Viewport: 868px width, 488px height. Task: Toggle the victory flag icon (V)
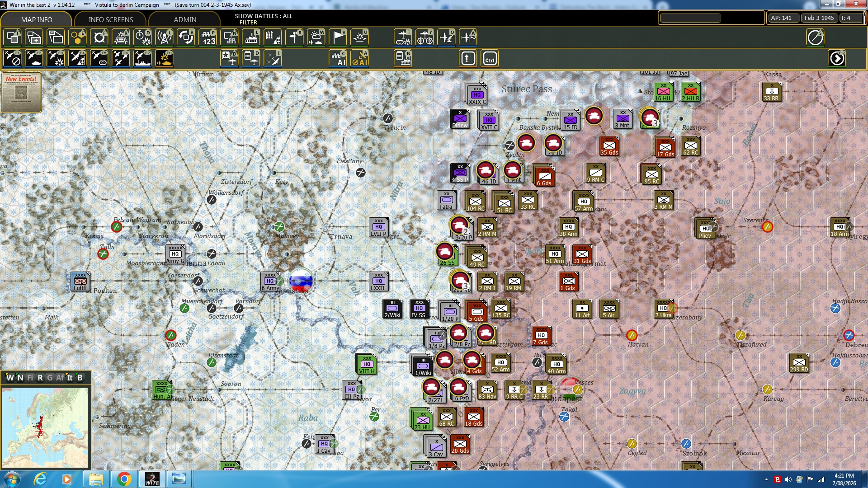click(338, 38)
